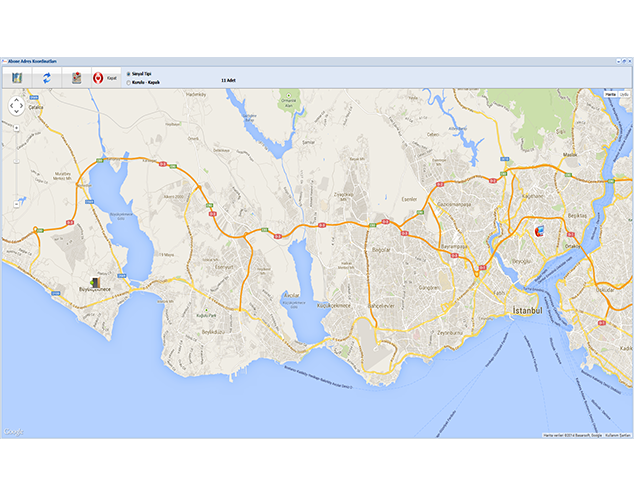Click the Google logo on map
The height and width of the screenshot is (500, 634).
point(13,432)
